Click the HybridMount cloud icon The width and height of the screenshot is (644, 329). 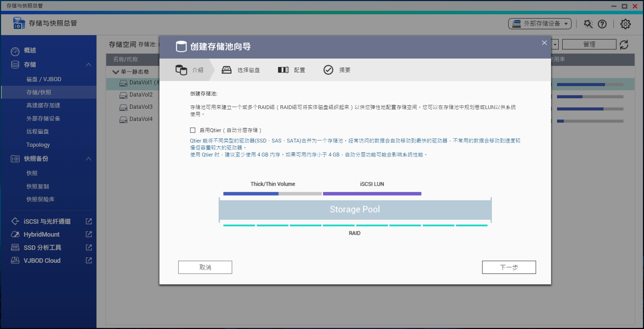15,234
